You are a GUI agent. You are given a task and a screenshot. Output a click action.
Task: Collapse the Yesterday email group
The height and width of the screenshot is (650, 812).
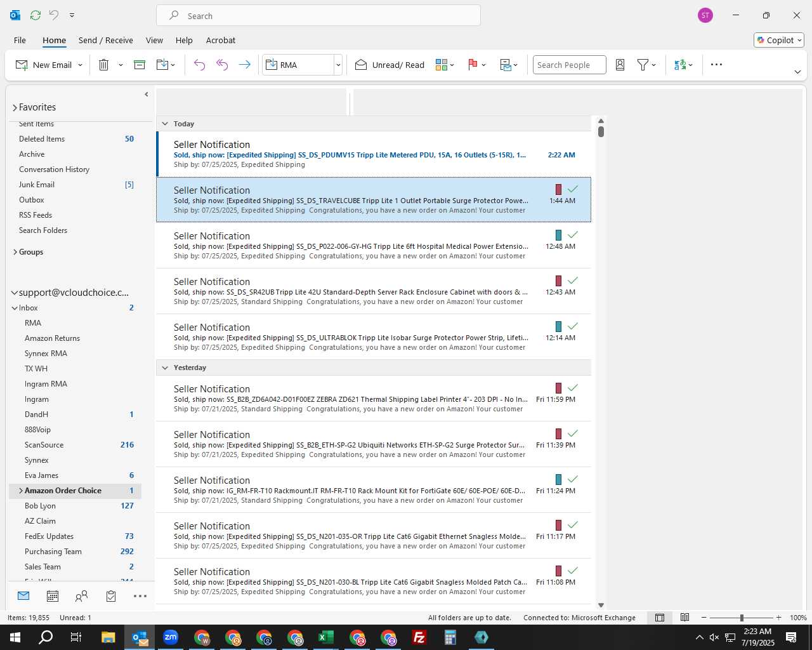(165, 368)
